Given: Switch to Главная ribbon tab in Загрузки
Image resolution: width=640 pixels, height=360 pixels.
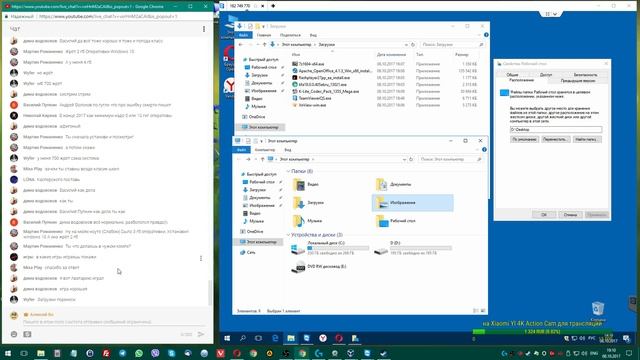Looking at the screenshot, I should (x=264, y=35).
